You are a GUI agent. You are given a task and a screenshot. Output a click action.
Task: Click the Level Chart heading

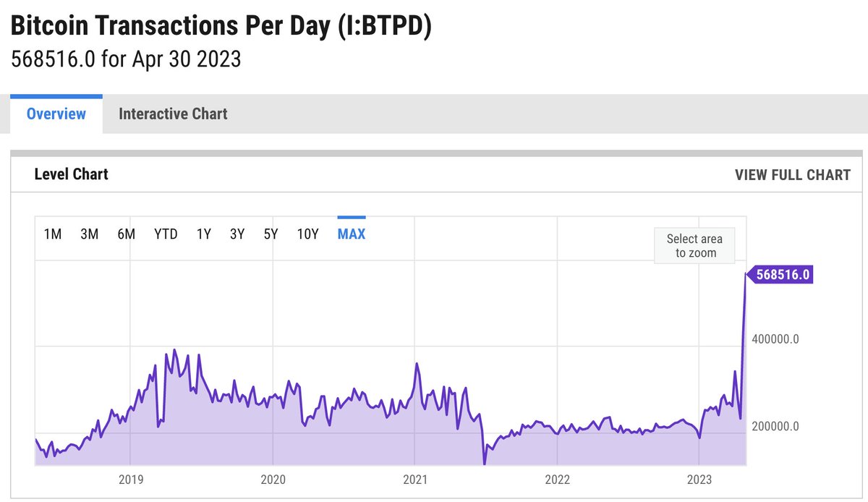click(x=72, y=174)
